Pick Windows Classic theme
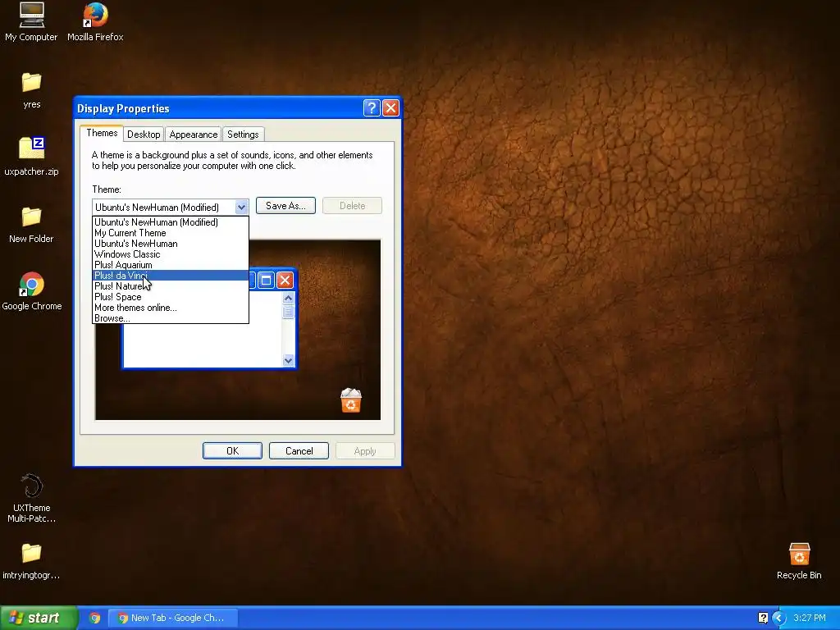 point(171,254)
